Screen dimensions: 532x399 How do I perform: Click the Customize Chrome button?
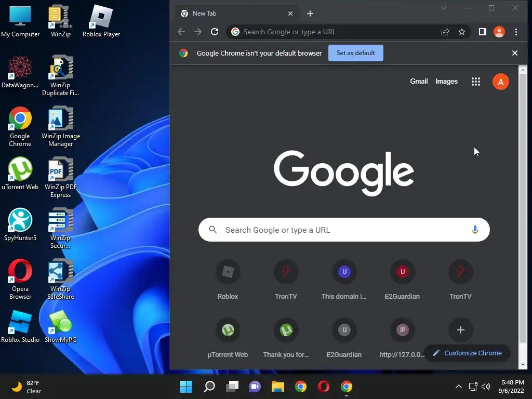click(x=467, y=353)
